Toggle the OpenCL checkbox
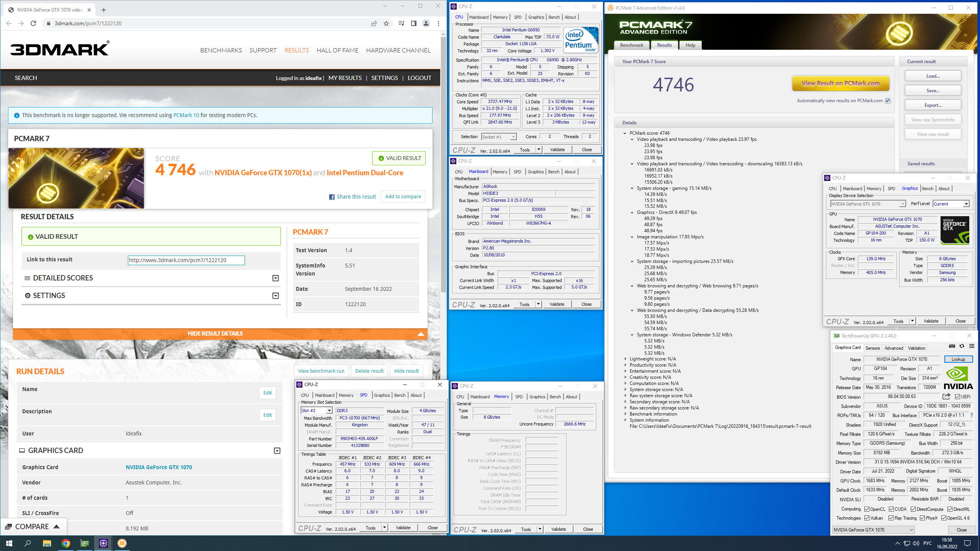This screenshot has height=551, width=980. pyautogui.click(x=867, y=509)
